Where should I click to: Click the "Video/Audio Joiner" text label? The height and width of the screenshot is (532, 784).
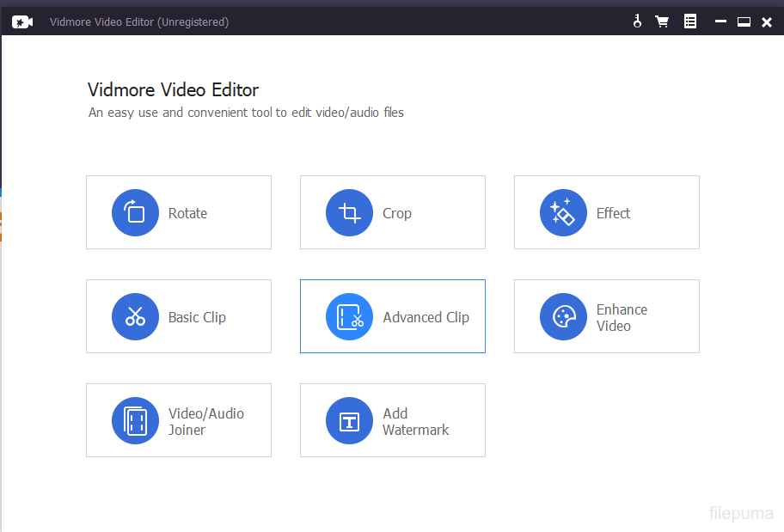[x=205, y=421]
